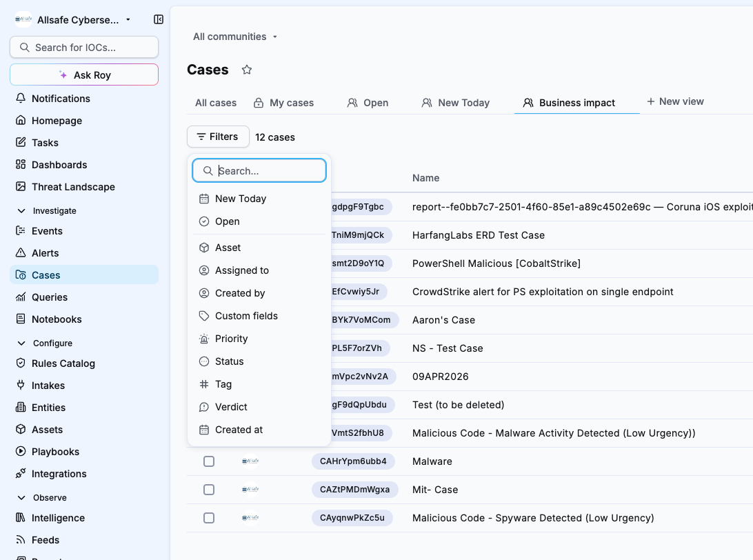Click the Dashboards grid icon
Viewport: 753px width, 560px height.
(x=21, y=165)
